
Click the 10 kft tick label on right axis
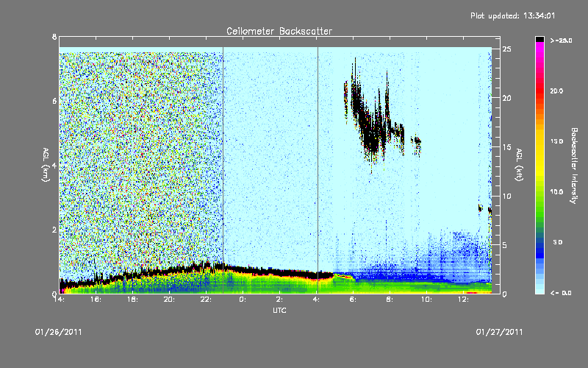tap(506, 196)
